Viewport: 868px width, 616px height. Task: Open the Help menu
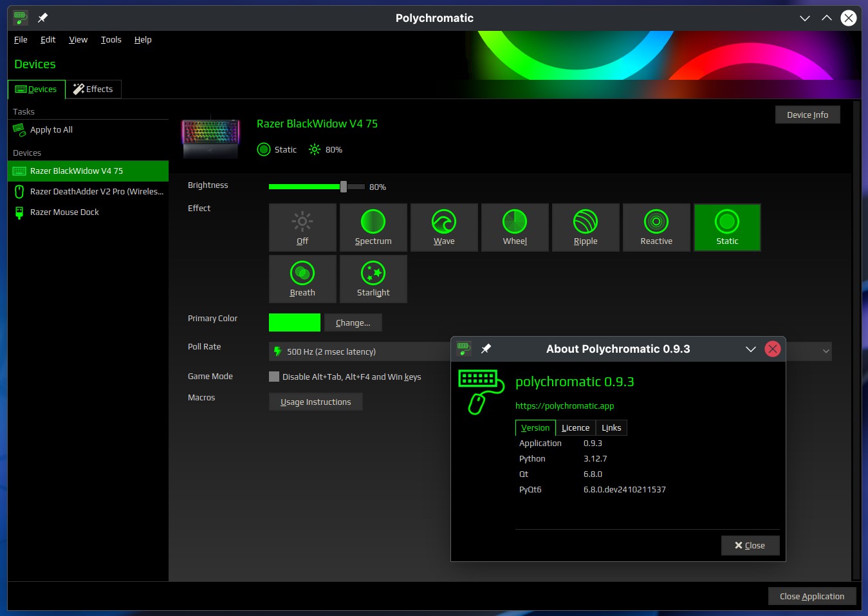[x=143, y=40]
